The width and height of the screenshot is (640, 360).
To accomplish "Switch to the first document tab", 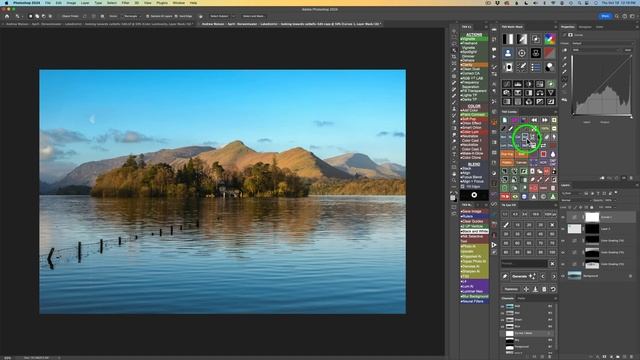I will pos(97,24).
